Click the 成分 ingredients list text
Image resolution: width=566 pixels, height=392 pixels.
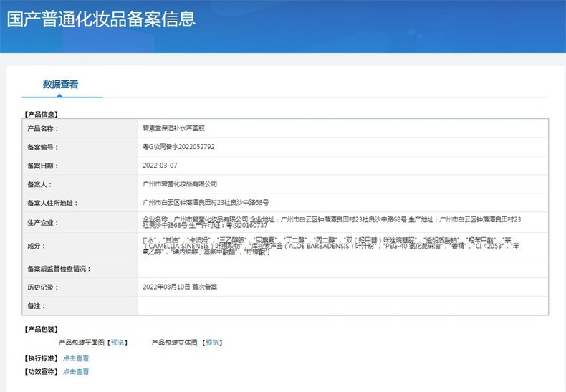[331, 246]
